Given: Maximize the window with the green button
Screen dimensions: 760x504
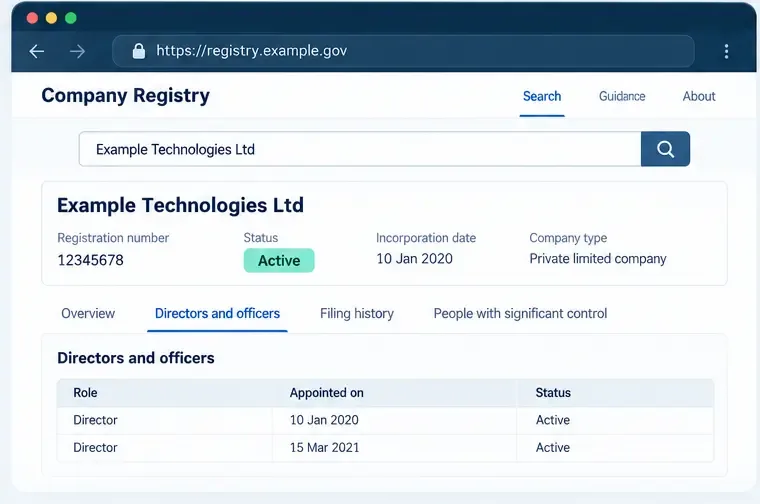Looking at the screenshot, I should [x=71, y=18].
